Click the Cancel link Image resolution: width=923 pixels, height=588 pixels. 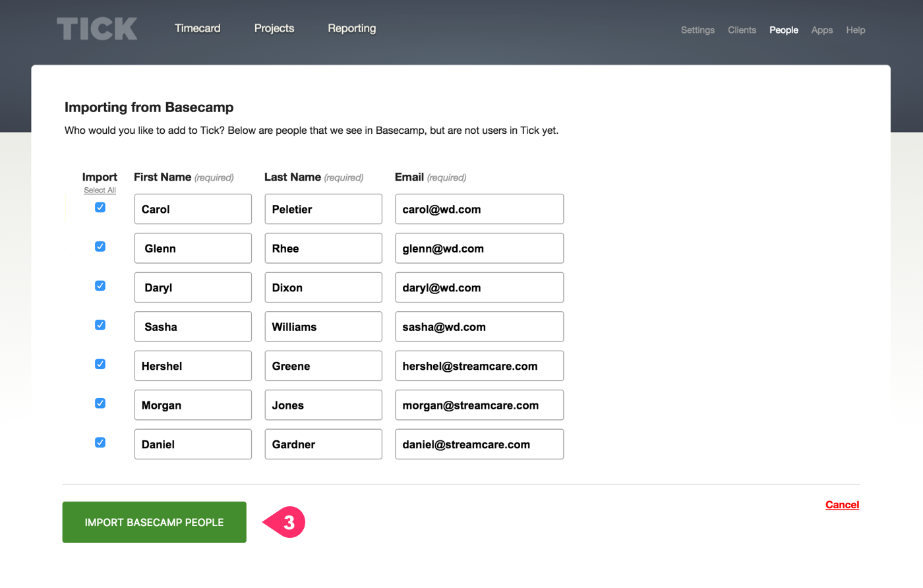pyautogui.click(x=842, y=504)
